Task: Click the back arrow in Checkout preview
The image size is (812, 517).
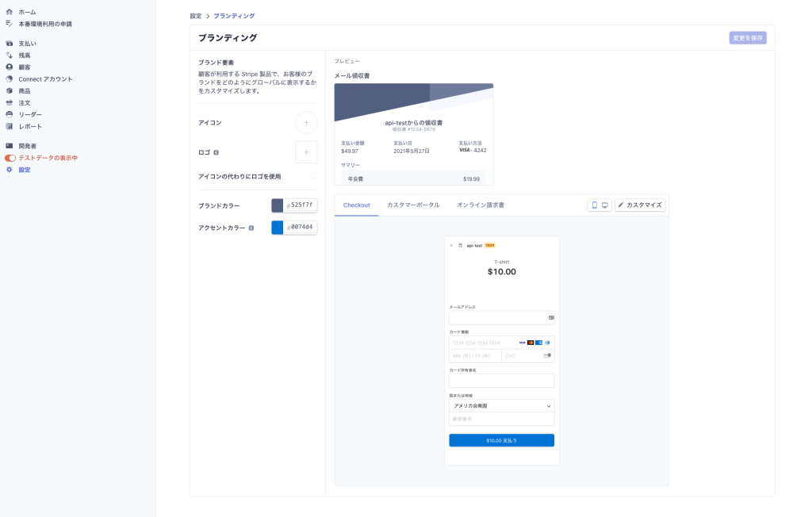Action: 451,245
